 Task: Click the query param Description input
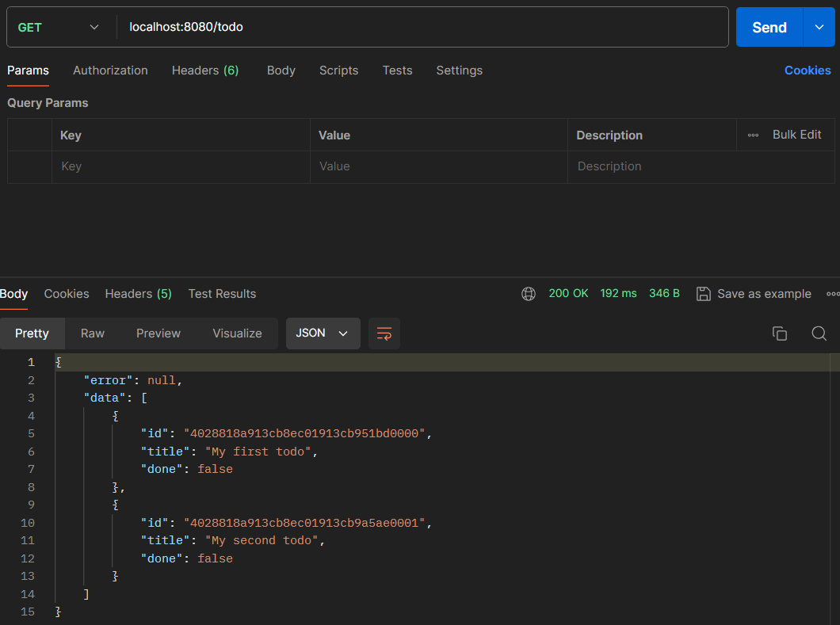click(701, 166)
